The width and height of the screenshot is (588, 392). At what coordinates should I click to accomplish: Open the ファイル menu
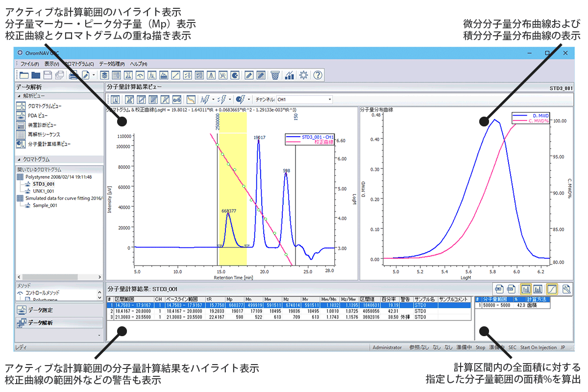point(30,64)
